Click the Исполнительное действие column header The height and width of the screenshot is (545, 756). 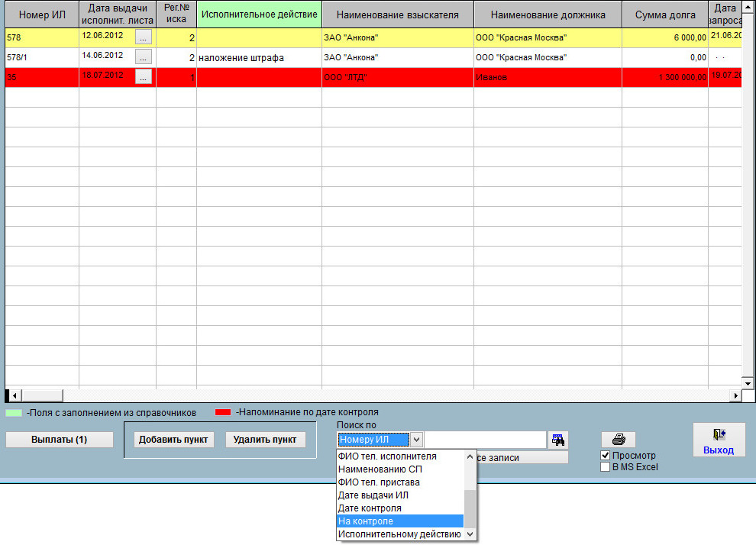coord(260,15)
